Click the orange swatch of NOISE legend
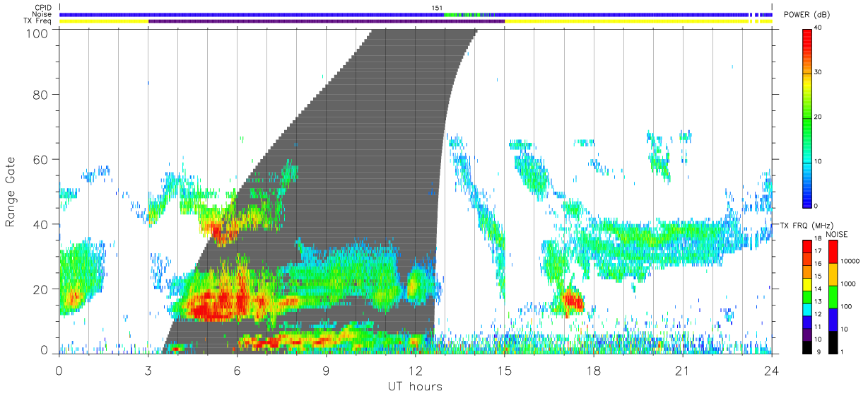Viewport: 868px width, 401px height. [833, 274]
